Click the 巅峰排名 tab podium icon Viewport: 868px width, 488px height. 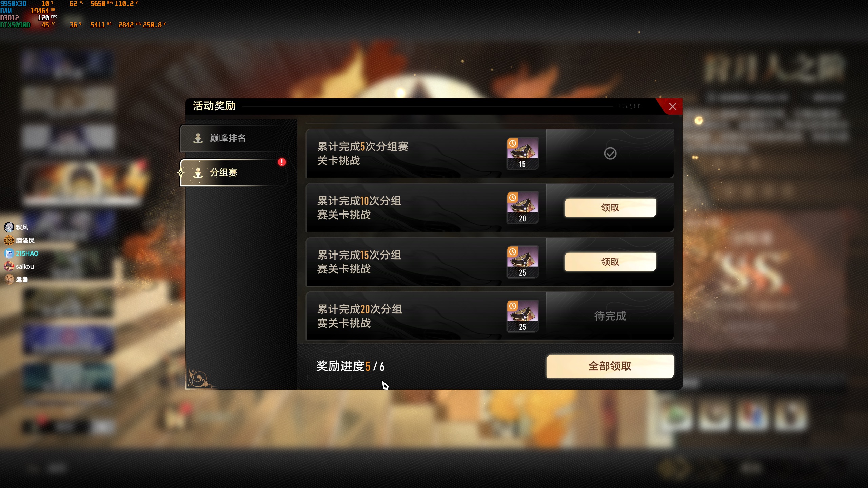[198, 138]
